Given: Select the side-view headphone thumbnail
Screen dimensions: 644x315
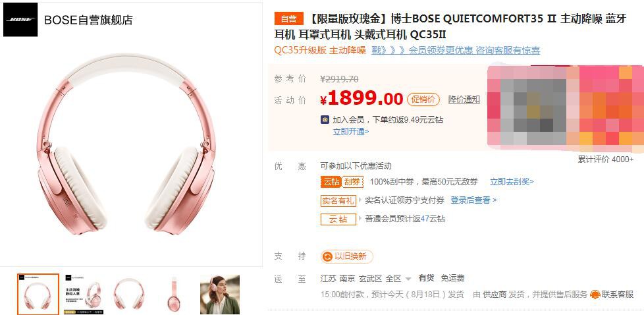Looking at the screenshot, I should pos(174,295).
